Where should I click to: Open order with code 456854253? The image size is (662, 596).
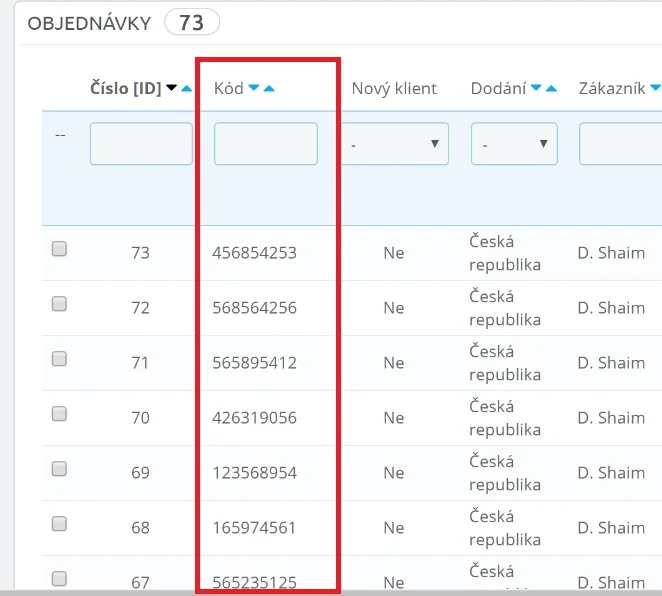pos(254,253)
